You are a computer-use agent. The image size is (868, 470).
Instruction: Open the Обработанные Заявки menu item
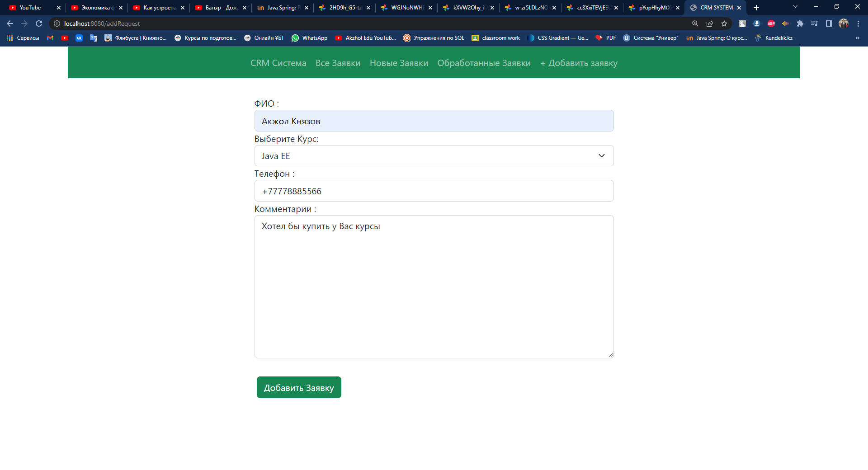[x=484, y=63]
